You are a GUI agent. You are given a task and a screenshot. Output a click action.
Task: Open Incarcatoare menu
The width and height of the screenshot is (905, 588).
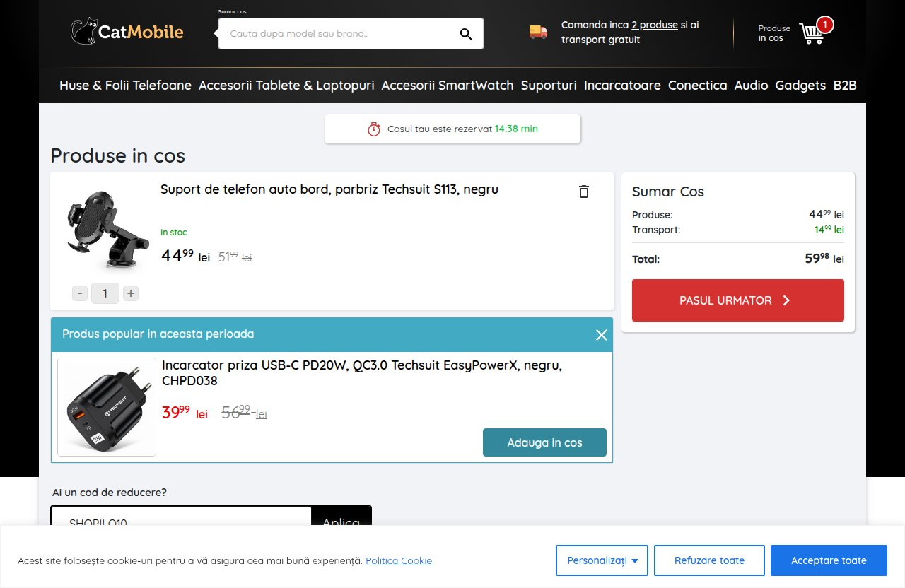pyautogui.click(x=622, y=86)
